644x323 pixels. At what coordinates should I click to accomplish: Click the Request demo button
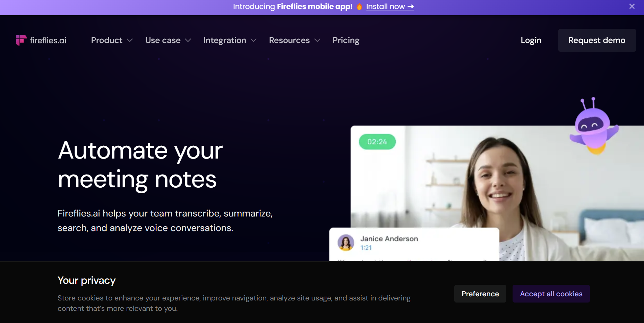(x=597, y=40)
